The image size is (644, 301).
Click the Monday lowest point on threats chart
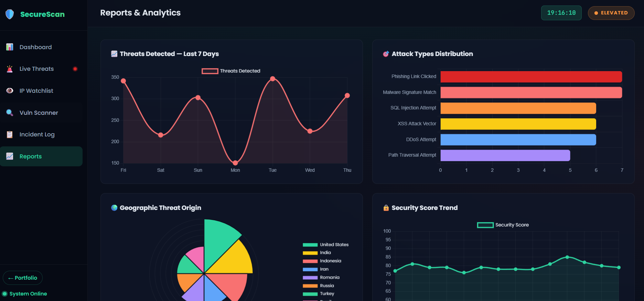click(235, 163)
